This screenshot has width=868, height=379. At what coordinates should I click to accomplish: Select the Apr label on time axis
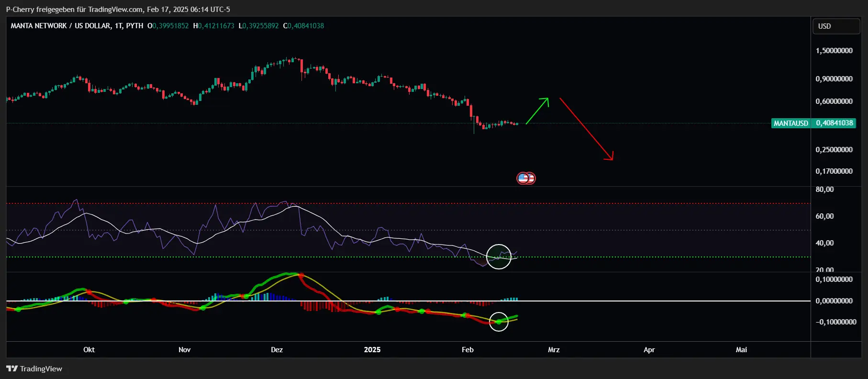tap(649, 350)
